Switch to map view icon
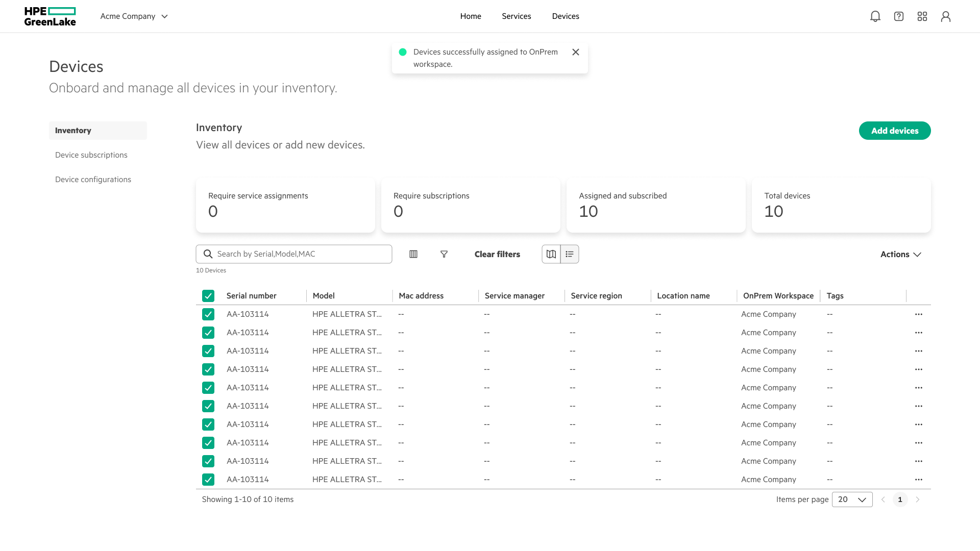 pos(551,254)
